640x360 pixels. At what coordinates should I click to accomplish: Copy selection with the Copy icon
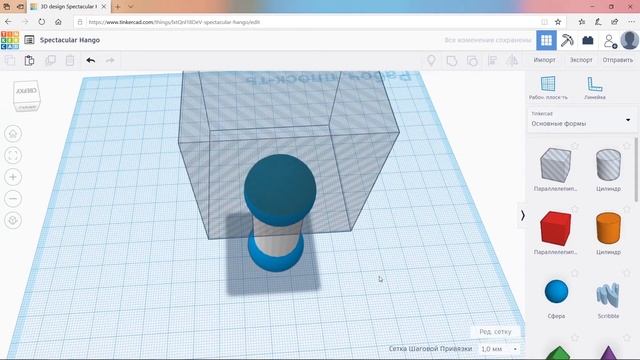[x=10, y=60]
